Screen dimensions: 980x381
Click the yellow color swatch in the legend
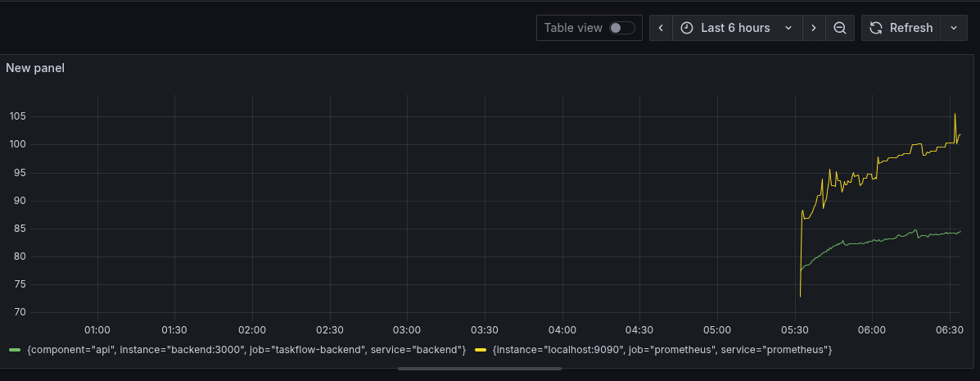point(481,349)
